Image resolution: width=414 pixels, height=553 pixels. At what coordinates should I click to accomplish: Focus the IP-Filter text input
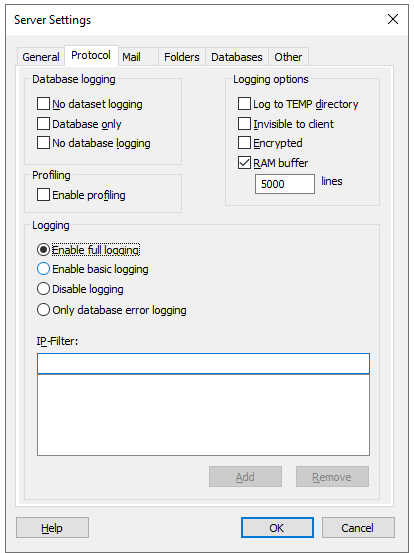203,363
